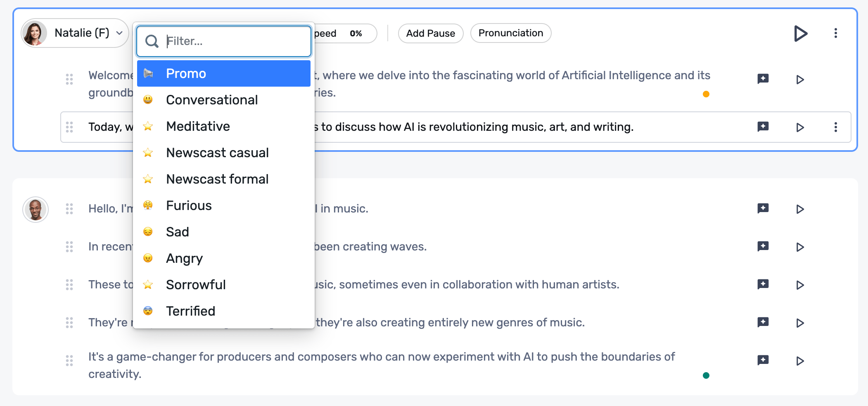
Task: Play the 'Today' sentence line
Action: click(x=800, y=127)
